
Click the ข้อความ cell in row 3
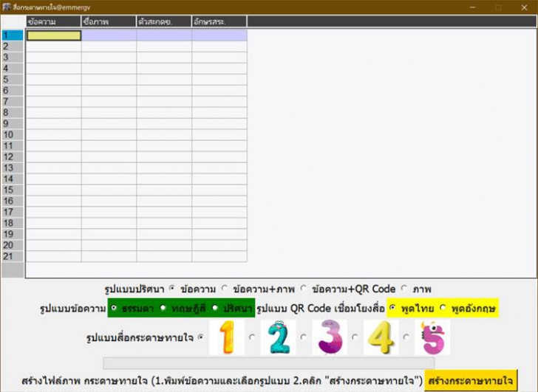[54, 58]
